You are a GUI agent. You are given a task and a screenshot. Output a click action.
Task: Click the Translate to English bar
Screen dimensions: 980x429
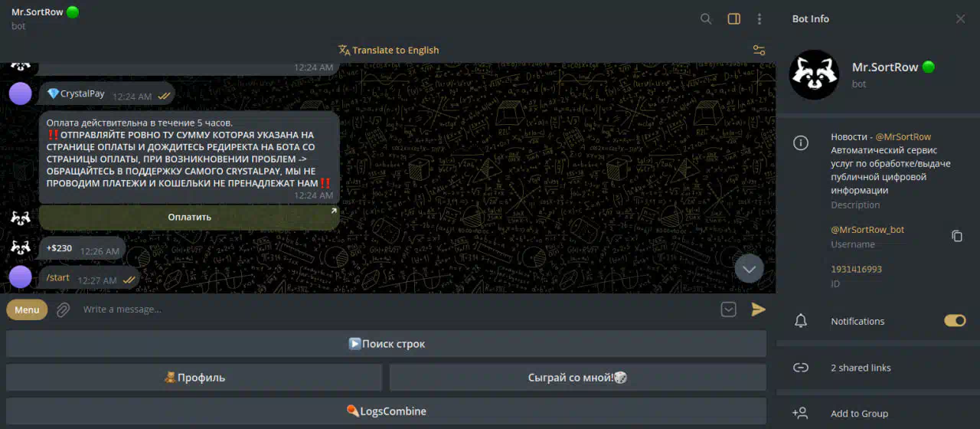pyautogui.click(x=389, y=51)
